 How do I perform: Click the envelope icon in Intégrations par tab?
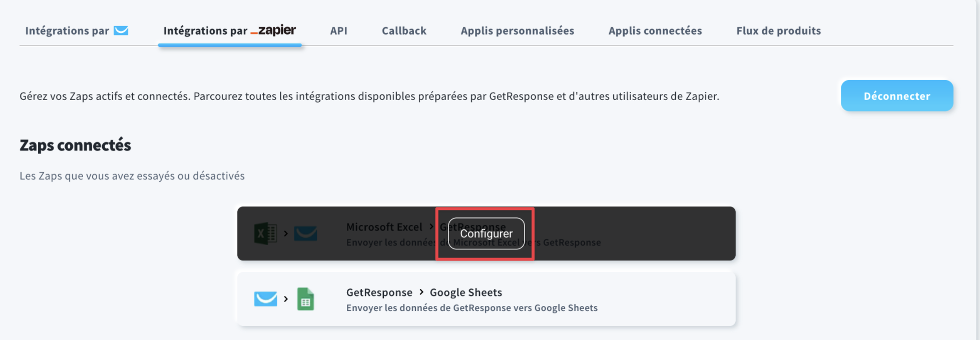[121, 30]
